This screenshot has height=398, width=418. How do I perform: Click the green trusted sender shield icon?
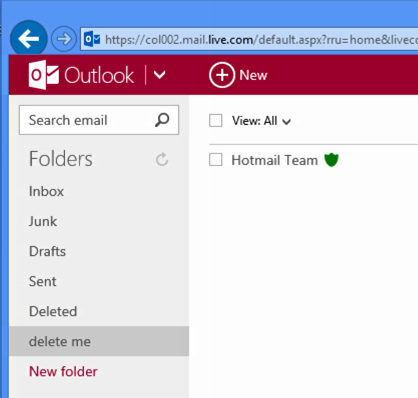(x=331, y=160)
